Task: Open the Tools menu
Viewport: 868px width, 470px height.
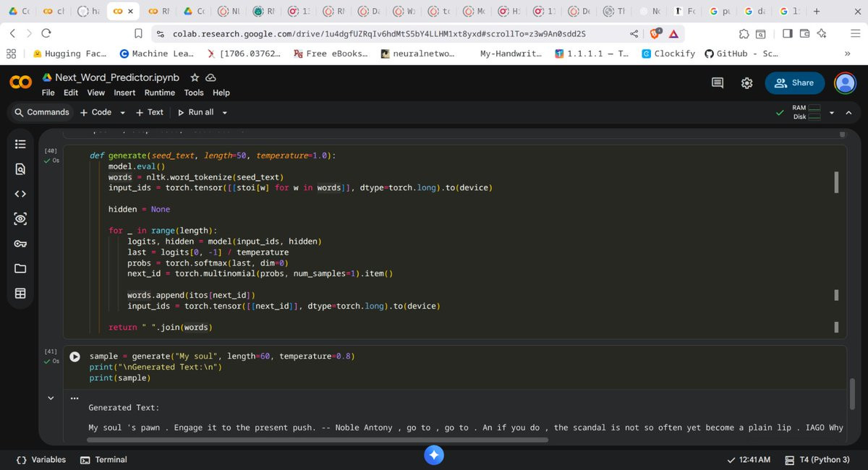Action: coord(193,93)
